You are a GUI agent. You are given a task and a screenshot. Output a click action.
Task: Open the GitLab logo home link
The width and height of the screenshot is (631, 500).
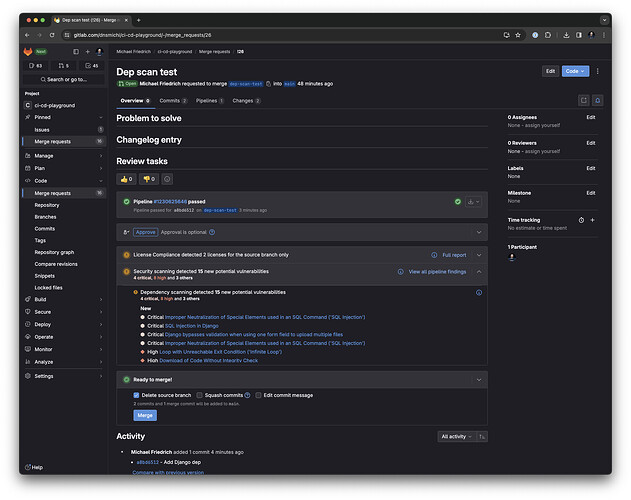(x=28, y=52)
